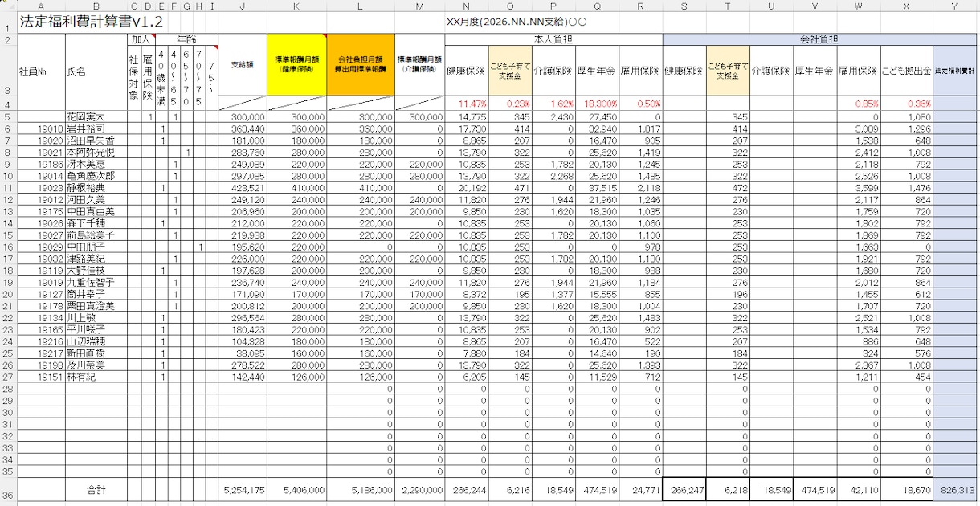Select the 合計 label cell
980x506 pixels.
[96, 488]
